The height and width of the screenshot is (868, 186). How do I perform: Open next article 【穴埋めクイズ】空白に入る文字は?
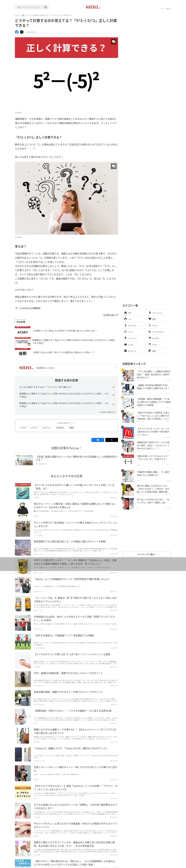[64, 331]
